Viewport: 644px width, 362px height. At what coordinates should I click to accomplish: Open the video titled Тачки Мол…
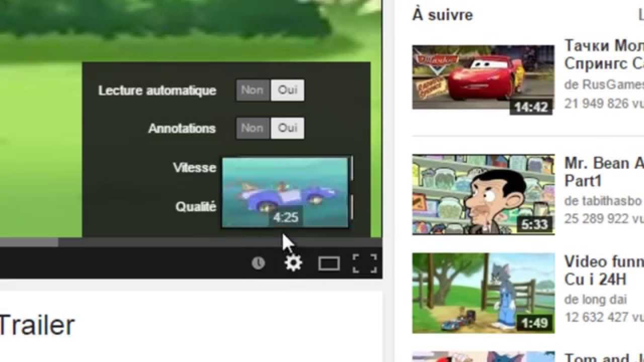(604, 55)
